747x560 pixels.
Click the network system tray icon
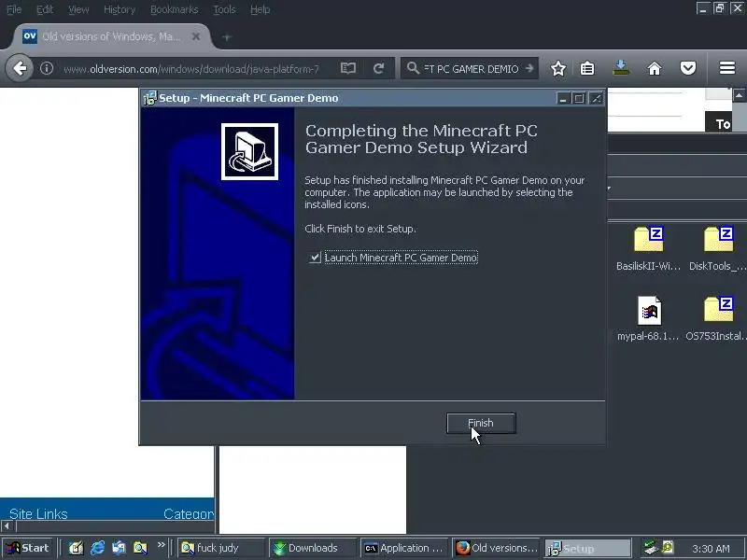point(651,548)
